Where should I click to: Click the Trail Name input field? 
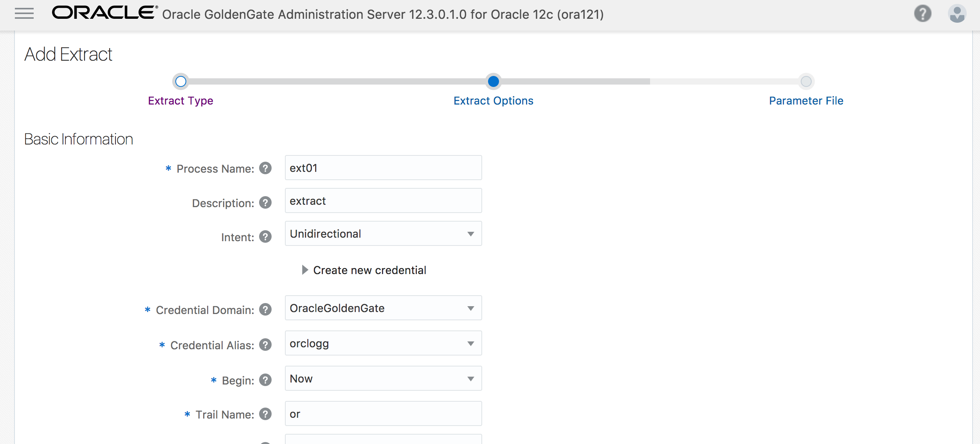(383, 413)
